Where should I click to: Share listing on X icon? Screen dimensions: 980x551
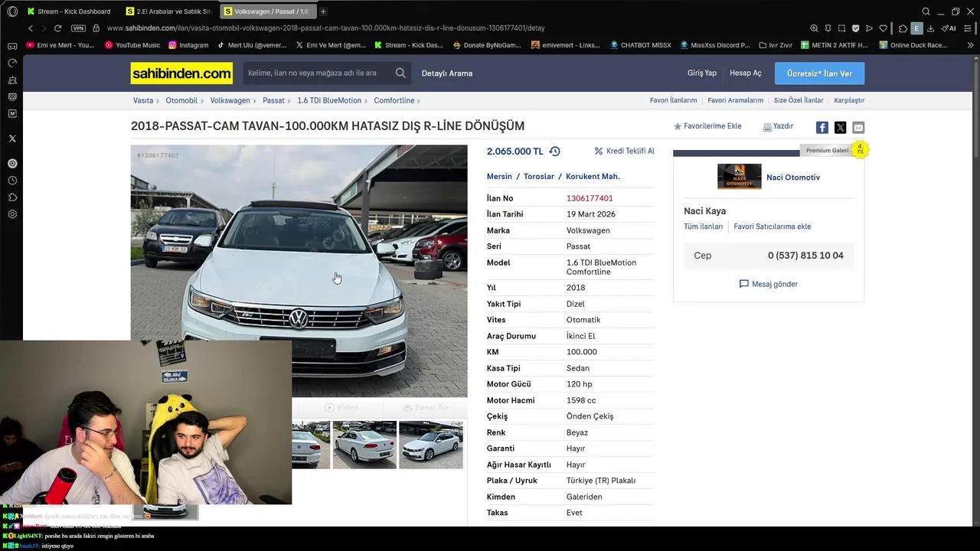pos(840,128)
